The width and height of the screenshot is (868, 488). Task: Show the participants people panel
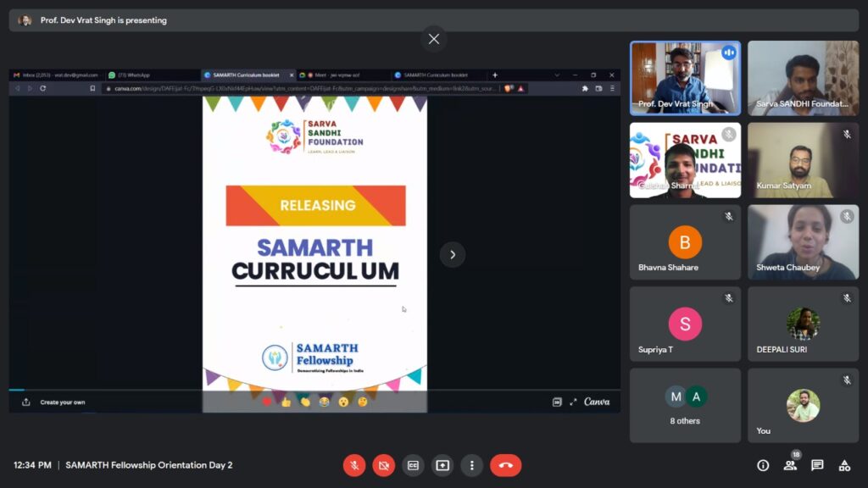coord(790,465)
